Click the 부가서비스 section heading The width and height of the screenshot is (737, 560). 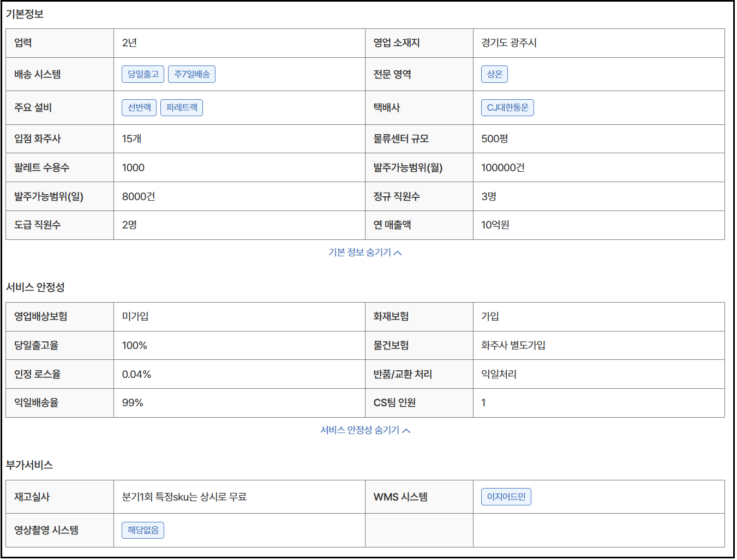(x=29, y=465)
